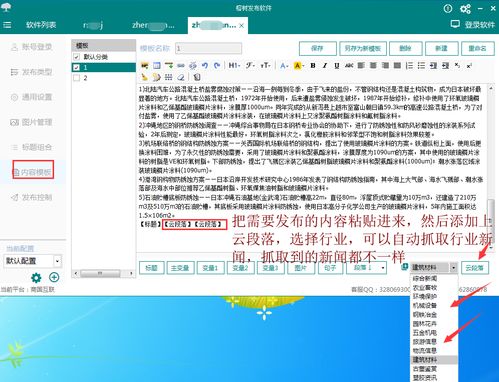The height and width of the screenshot is (382, 499).
Task: Select 旅游信息 from the industry list
Action: click(425, 342)
